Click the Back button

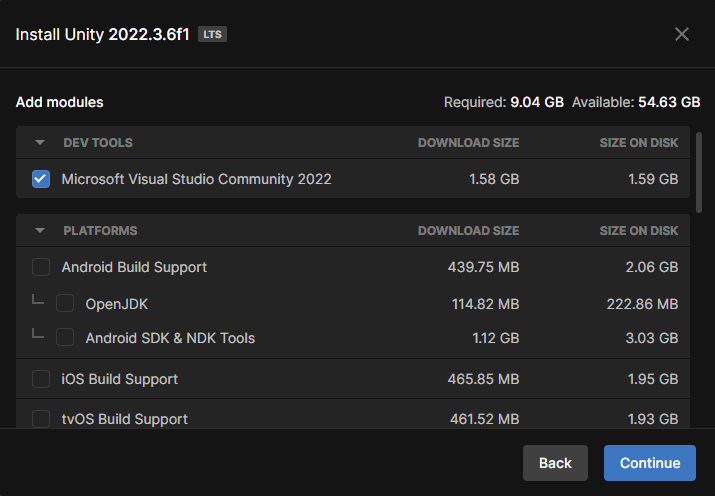click(x=555, y=463)
